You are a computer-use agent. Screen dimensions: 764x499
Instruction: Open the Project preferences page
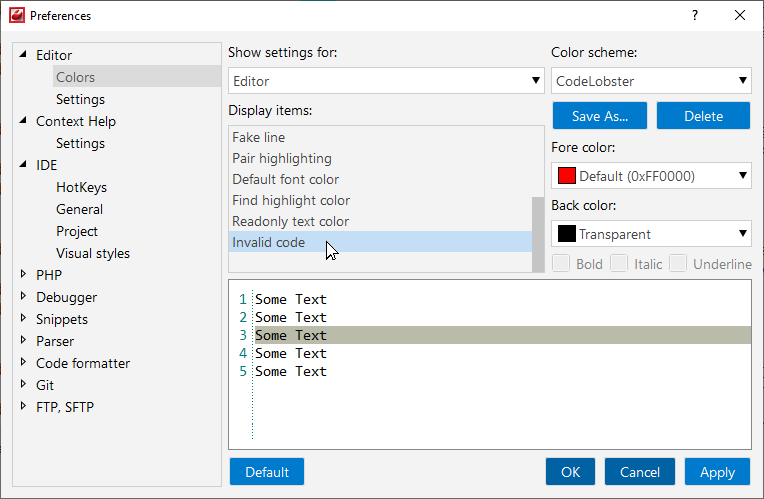click(77, 231)
